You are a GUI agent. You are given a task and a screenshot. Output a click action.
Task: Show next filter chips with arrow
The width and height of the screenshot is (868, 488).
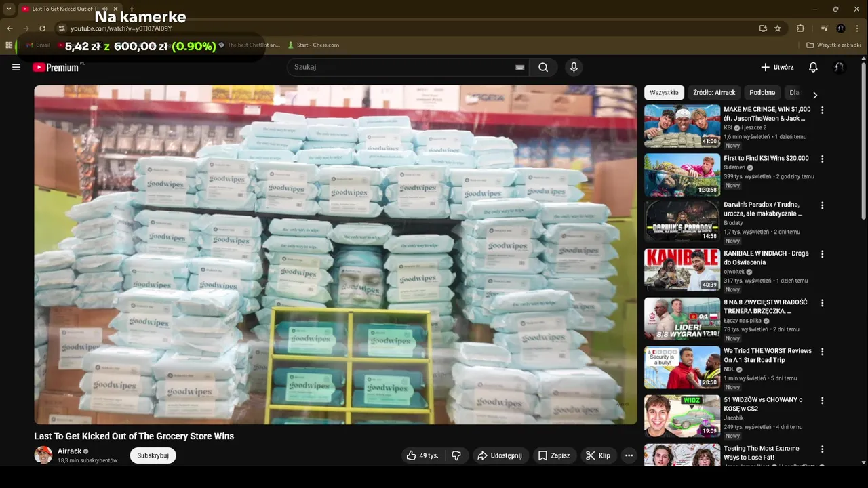[815, 95]
